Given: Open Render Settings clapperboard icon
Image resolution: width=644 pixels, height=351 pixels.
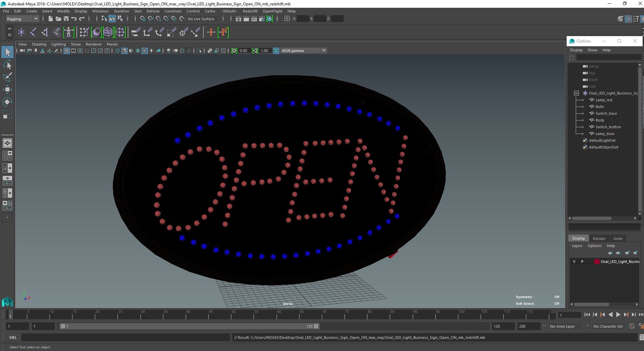Looking at the screenshot, I should click(x=262, y=19).
